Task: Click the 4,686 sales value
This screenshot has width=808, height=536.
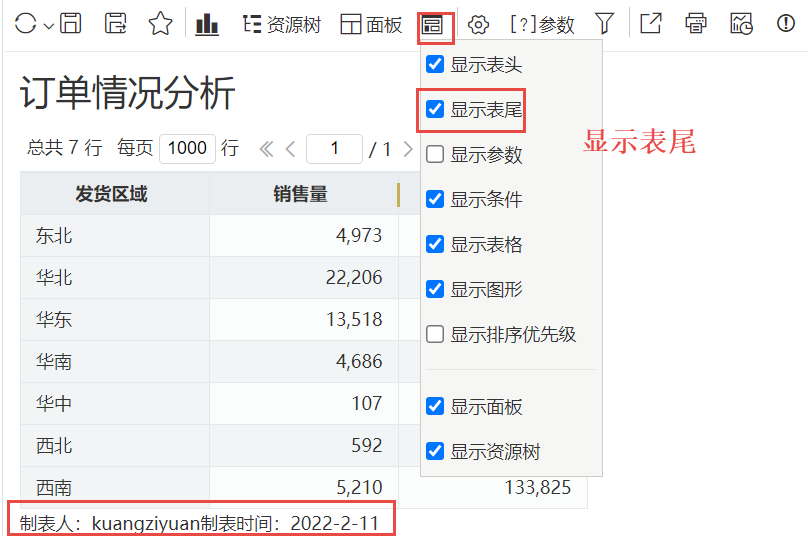Action: [359, 361]
